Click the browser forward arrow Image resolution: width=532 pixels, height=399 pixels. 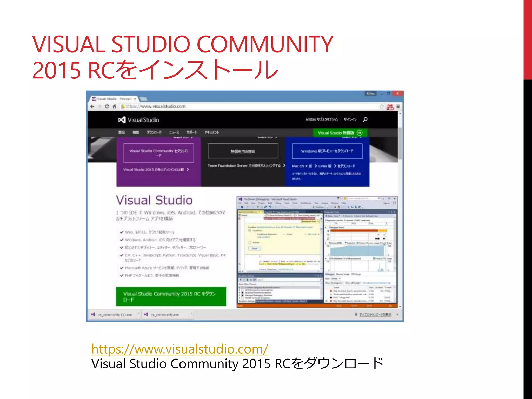pyautogui.click(x=99, y=107)
